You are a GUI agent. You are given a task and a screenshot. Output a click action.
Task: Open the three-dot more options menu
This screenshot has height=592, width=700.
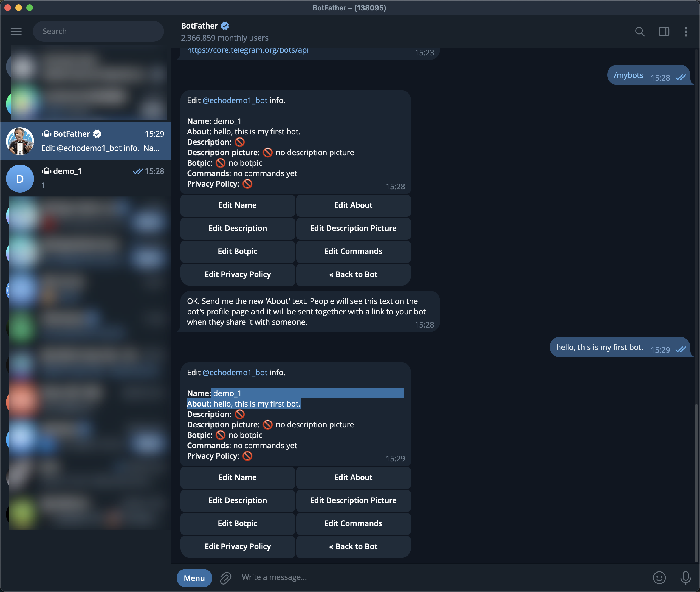[685, 32]
